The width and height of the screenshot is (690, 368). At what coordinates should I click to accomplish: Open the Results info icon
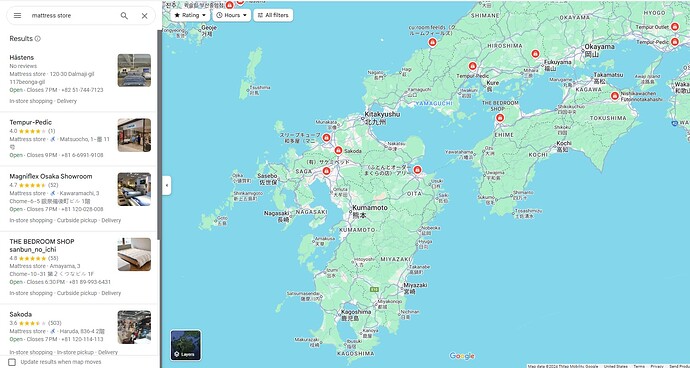point(37,39)
